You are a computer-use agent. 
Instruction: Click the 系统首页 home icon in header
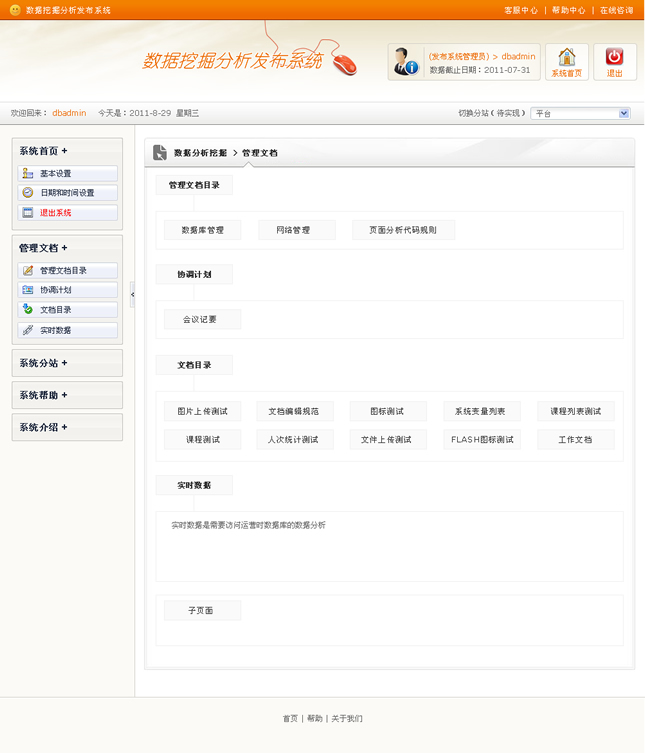[x=566, y=57]
